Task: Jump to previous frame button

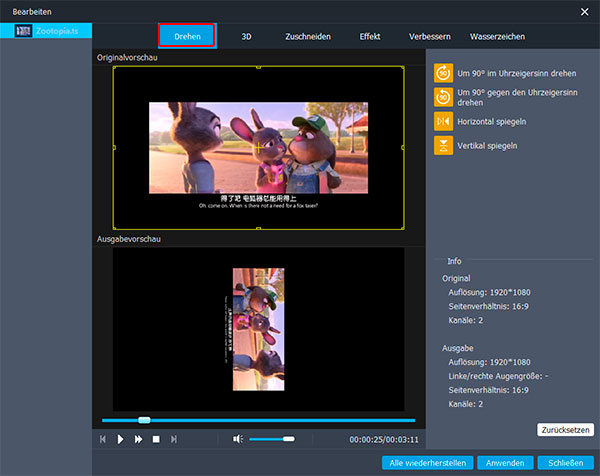Action: [x=103, y=439]
